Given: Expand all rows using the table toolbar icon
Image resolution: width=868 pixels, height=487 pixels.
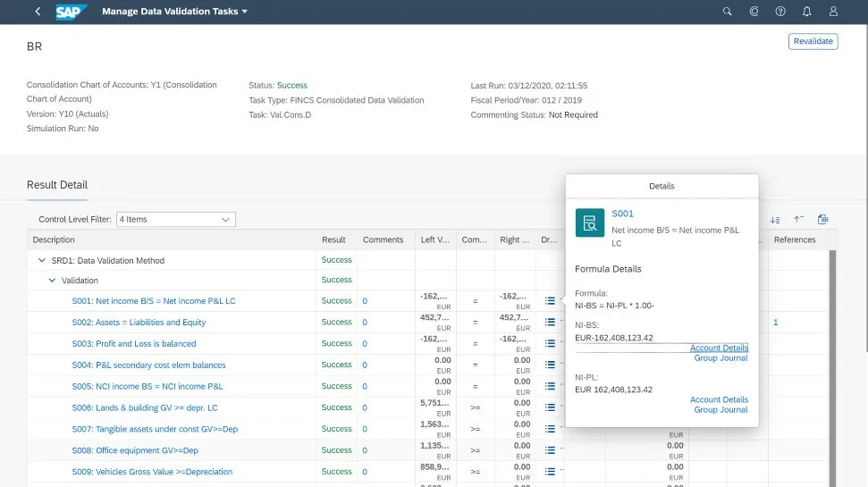Looking at the screenshot, I should (775, 219).
